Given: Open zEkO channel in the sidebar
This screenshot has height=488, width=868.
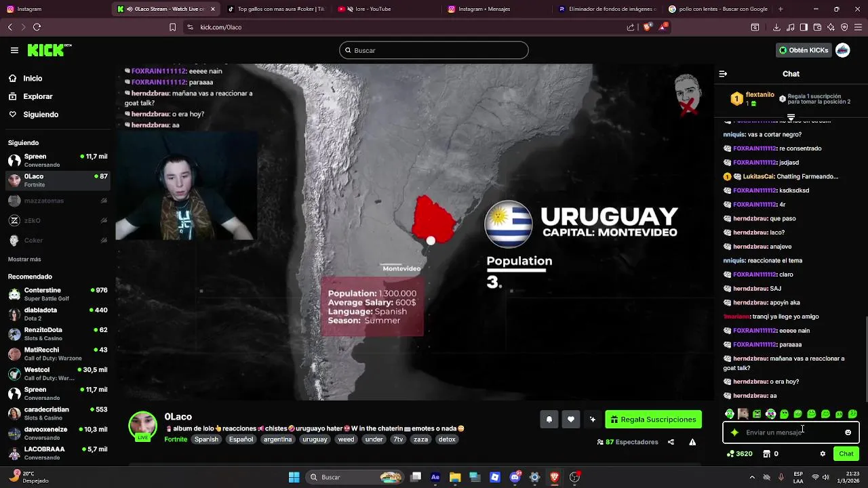Looking at the screenshot, I should pyautogui.click(x=58, y=220).
